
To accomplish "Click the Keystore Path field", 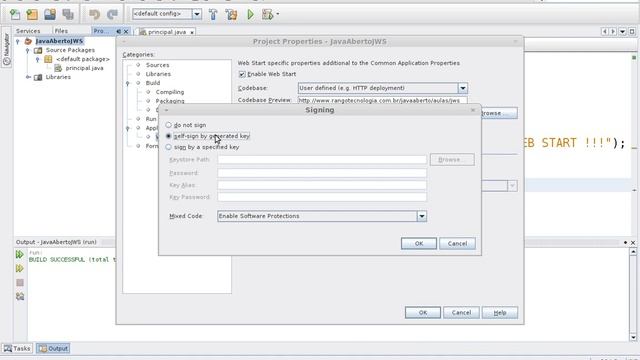I will pos(322,160).
